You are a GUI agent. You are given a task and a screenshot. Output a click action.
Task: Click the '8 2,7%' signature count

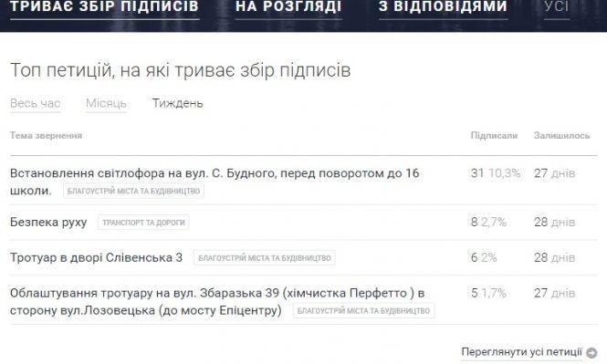pos(488,222)
